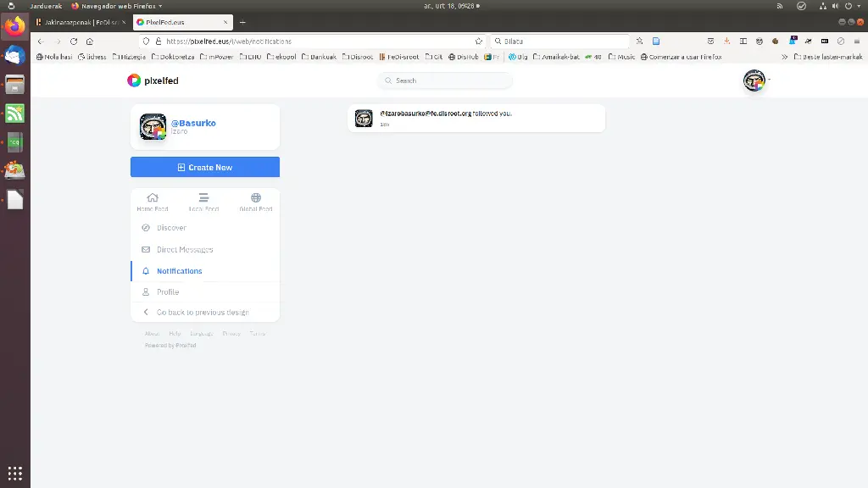The image size is (868, 488).
Task: Click the Language footer link
Action: (202, 334)
